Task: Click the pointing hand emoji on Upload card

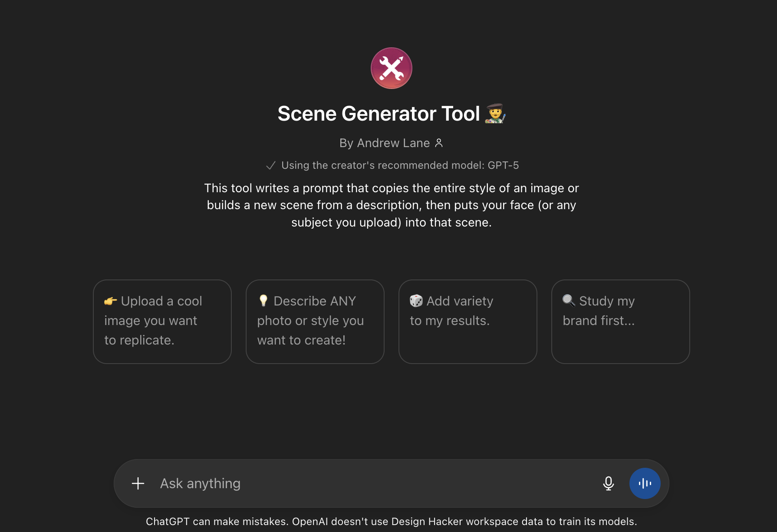Action: pyautogui.click(x=110, y=301)
